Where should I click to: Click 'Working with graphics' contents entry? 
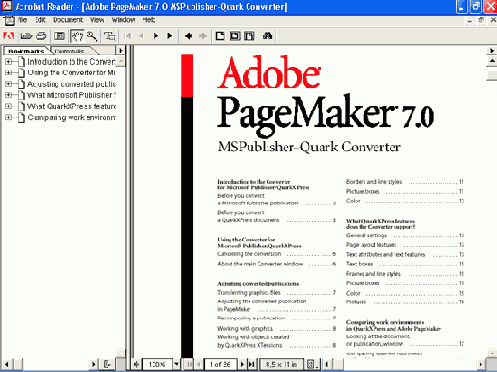tap(245, 329)
